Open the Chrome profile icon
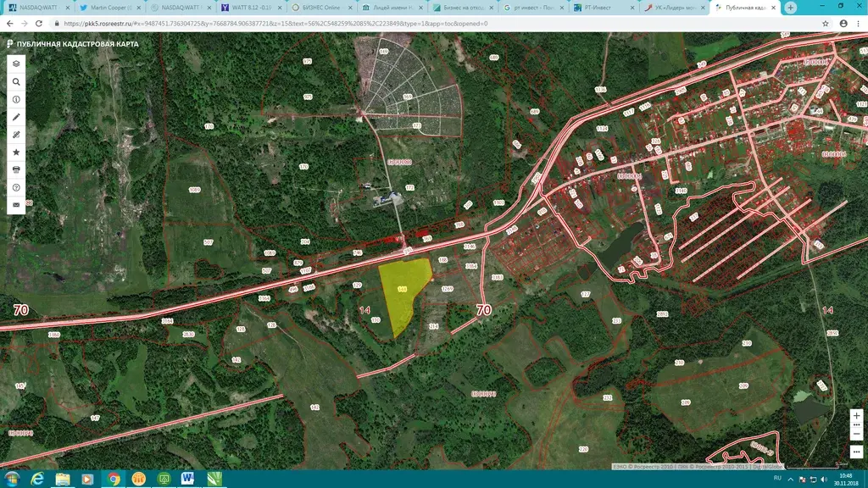Image resolution: width=868 pixels, height=488 pixels. point(843,24)
